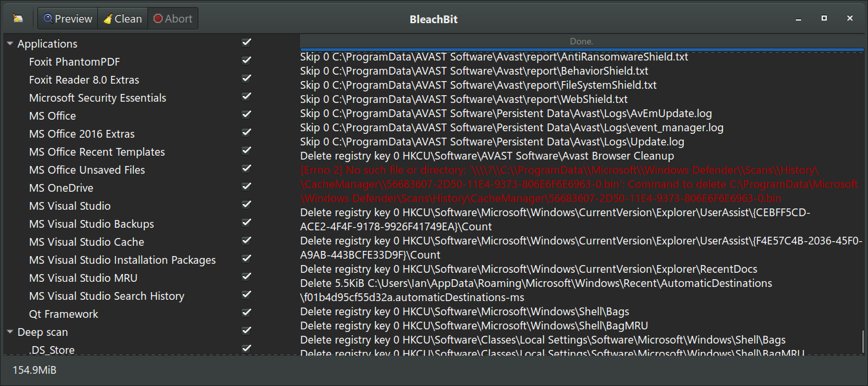The width and height of the screenshot is (868, 386).
Task: Select MS Visual Studio Installation Packages row
Action: 122,260
